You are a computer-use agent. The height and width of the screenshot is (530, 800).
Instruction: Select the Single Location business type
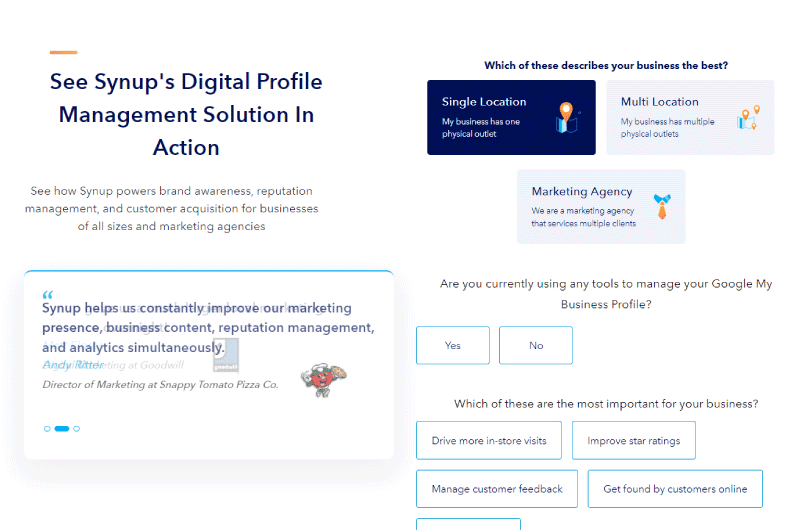pos(511,117)
